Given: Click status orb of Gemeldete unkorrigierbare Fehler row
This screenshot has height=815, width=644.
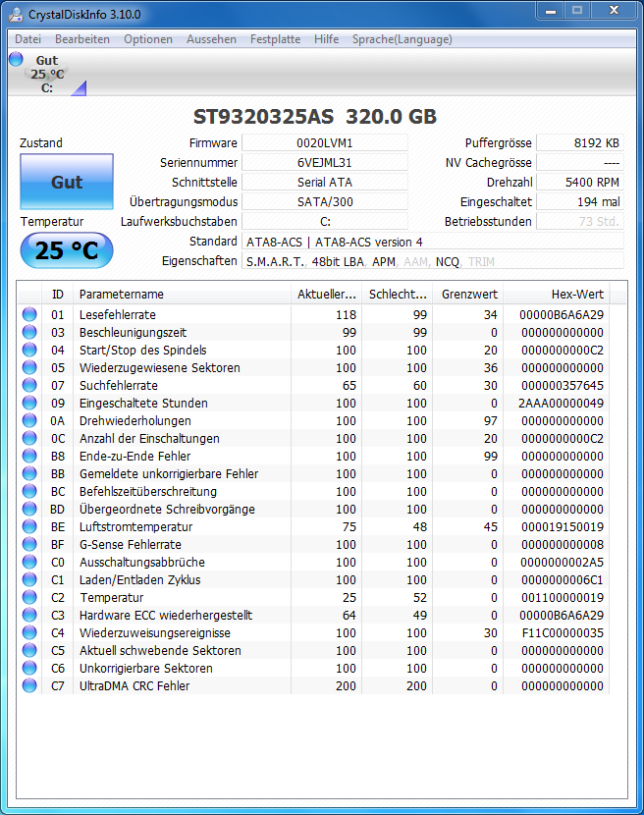Looking at the screenshot, I should pyautogui.click(x=29, y=473).
